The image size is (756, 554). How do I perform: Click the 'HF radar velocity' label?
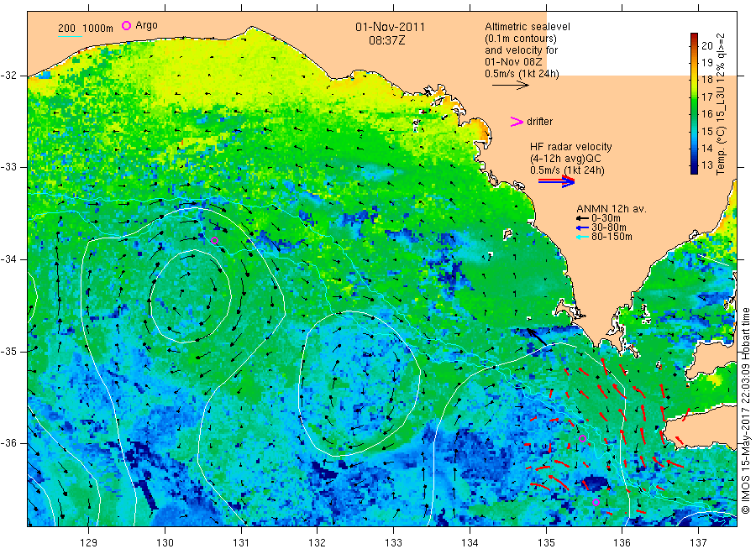point(571,147)
